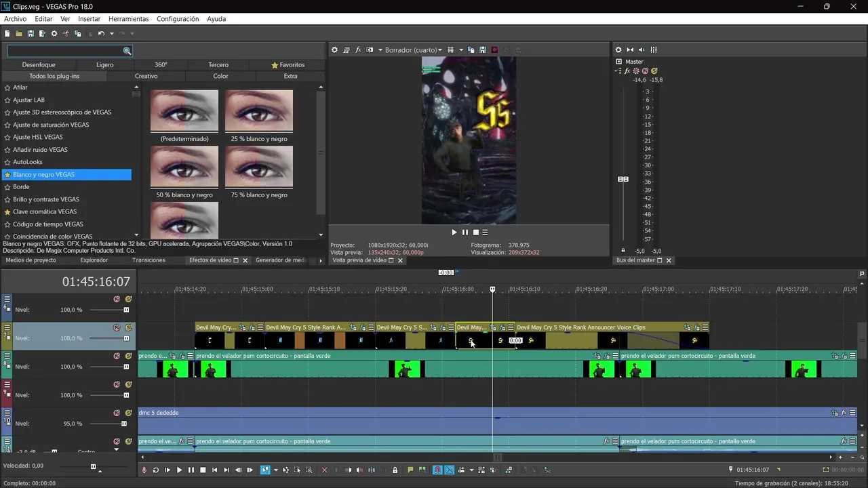Delete selected event with red X
Screen dimensions: 868x488
tap(324, 470)
